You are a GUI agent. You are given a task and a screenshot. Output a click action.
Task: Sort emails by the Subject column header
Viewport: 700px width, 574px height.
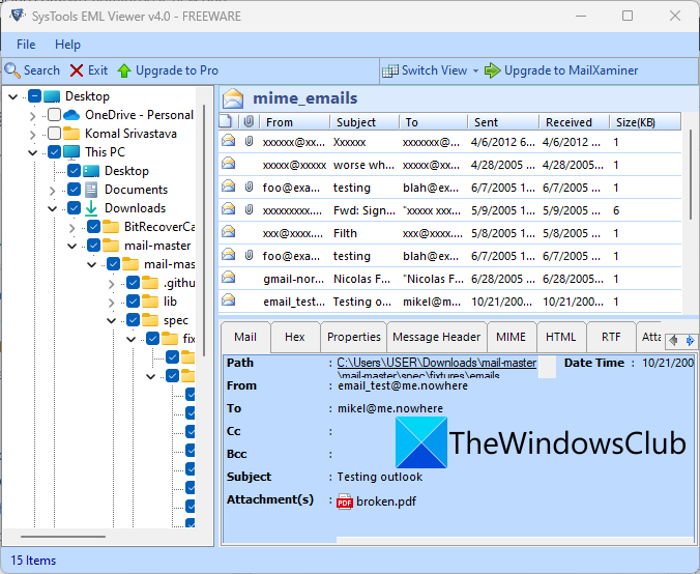pyautogui.click(x=364, y=122)
